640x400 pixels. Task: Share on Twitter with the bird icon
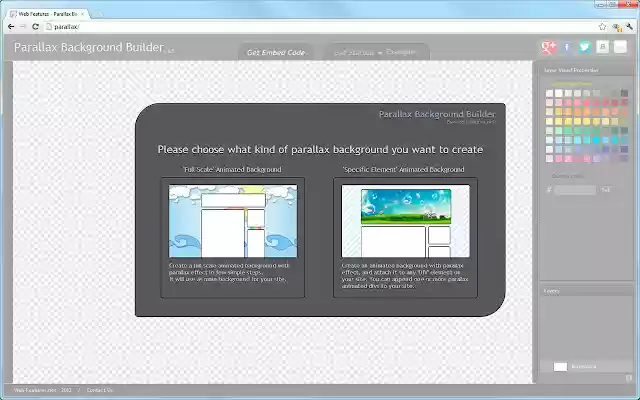(584, 47)
